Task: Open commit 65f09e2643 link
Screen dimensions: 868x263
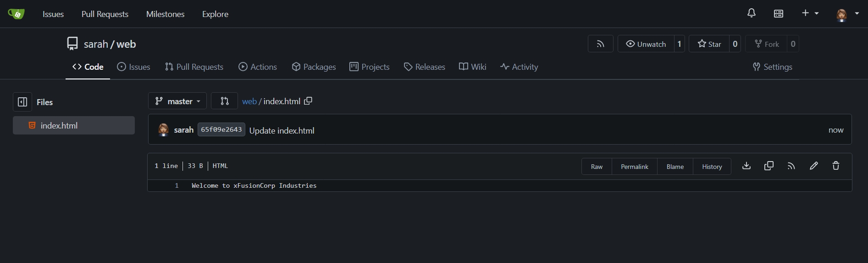Action: [x=221, y=129]
